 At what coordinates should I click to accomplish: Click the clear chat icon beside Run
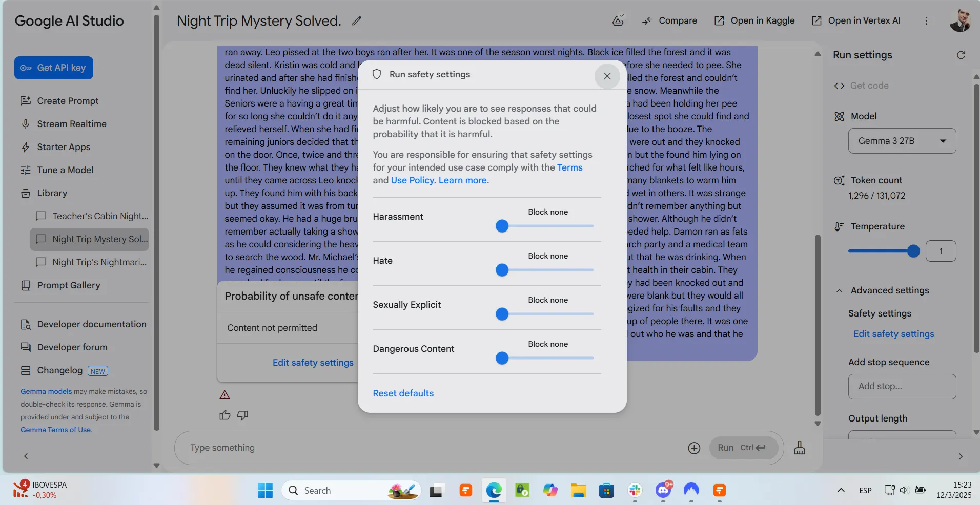click(x=799, y=448)
